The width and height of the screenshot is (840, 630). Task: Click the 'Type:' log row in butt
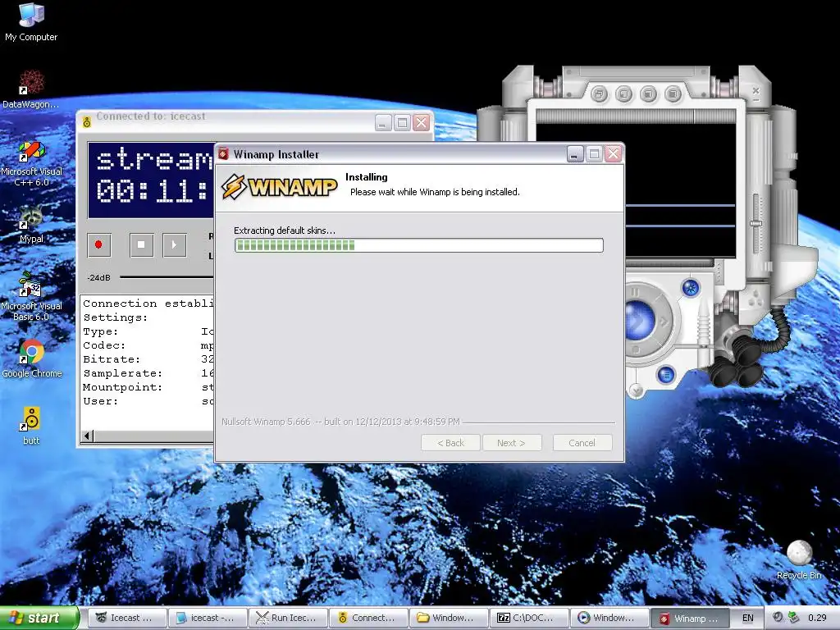tap(148, 331)
